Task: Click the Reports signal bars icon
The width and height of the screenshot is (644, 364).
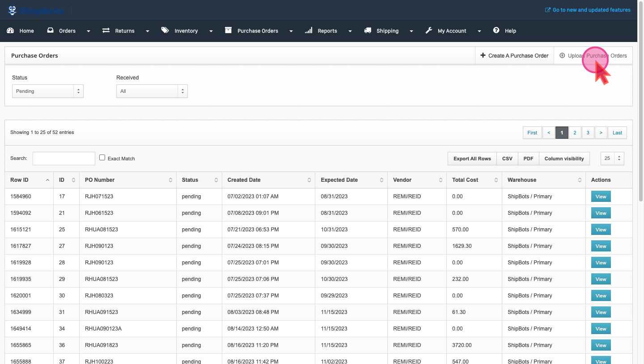Action: [x=309, y=30]
